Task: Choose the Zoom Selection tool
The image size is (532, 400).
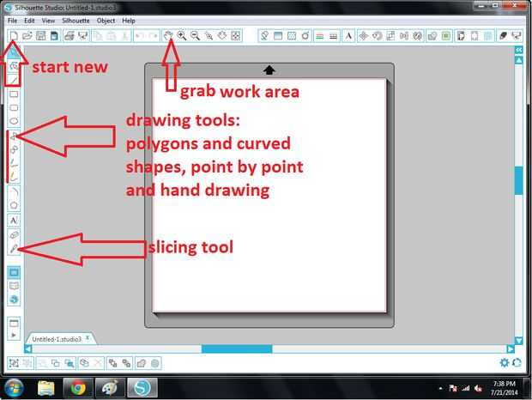Action: pyautogui.click(x=209, y=36)
